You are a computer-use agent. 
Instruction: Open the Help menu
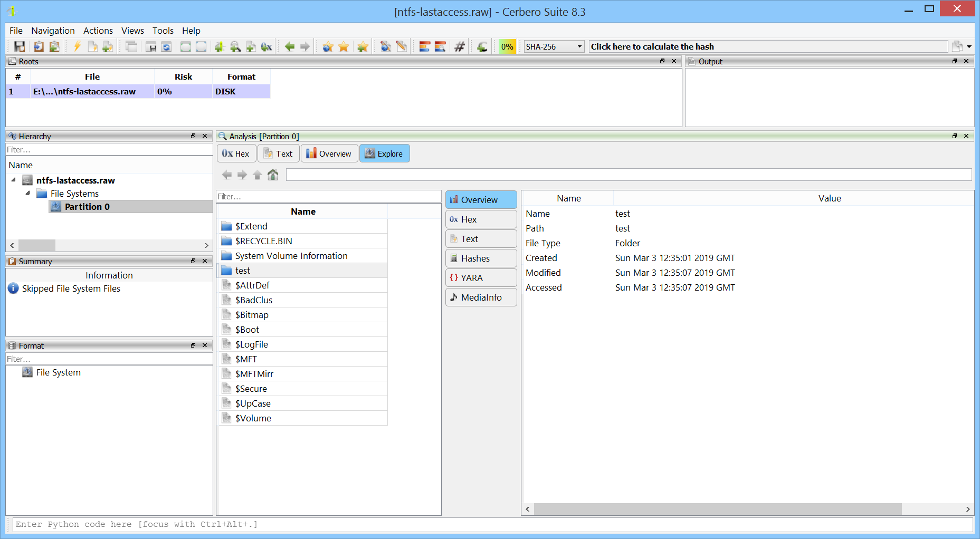tap(191, 31)
